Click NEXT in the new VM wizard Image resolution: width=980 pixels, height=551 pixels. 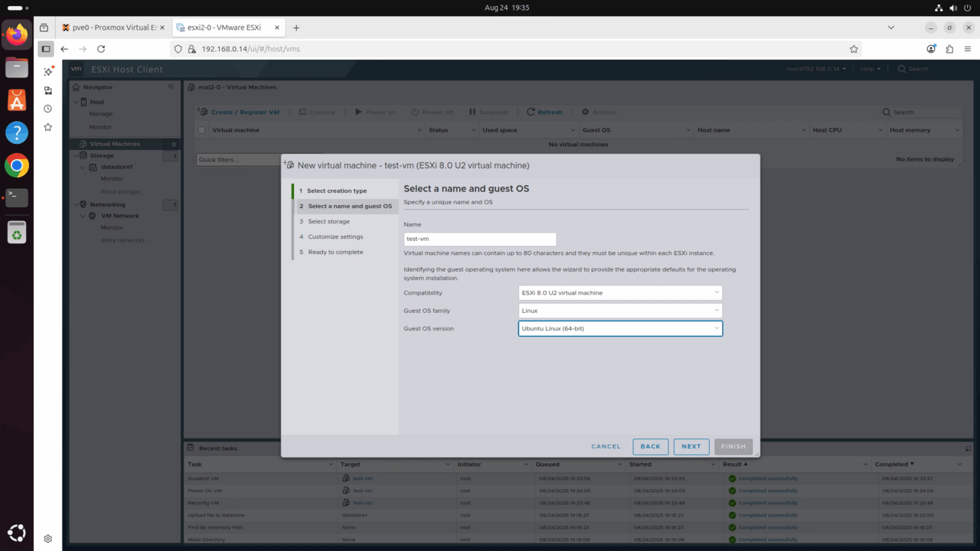click(691, 446)
